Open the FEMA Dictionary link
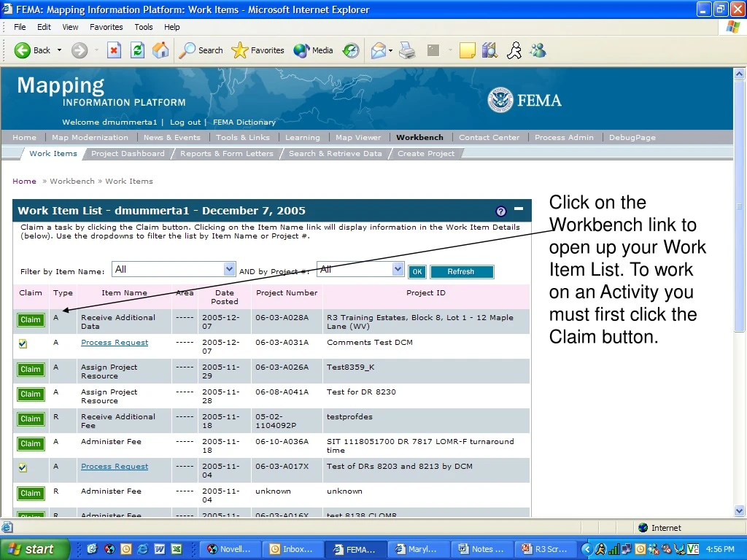The image size is (747, 560). click(244, 122)
